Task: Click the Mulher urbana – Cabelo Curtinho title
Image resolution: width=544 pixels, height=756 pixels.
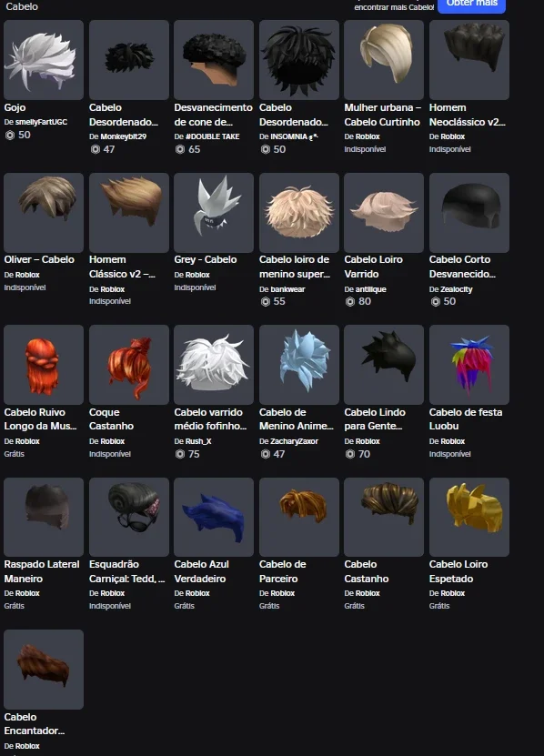Action: tap(382, 115)
